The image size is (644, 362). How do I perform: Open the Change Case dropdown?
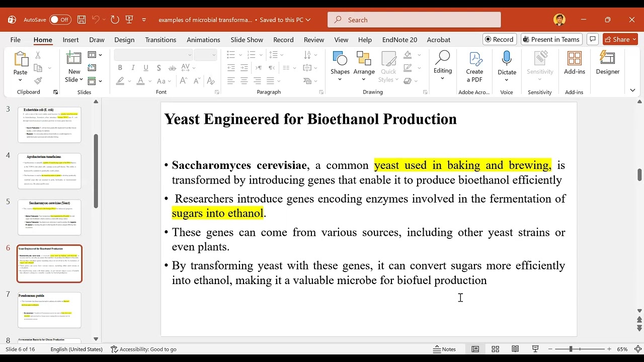(164, 81)
